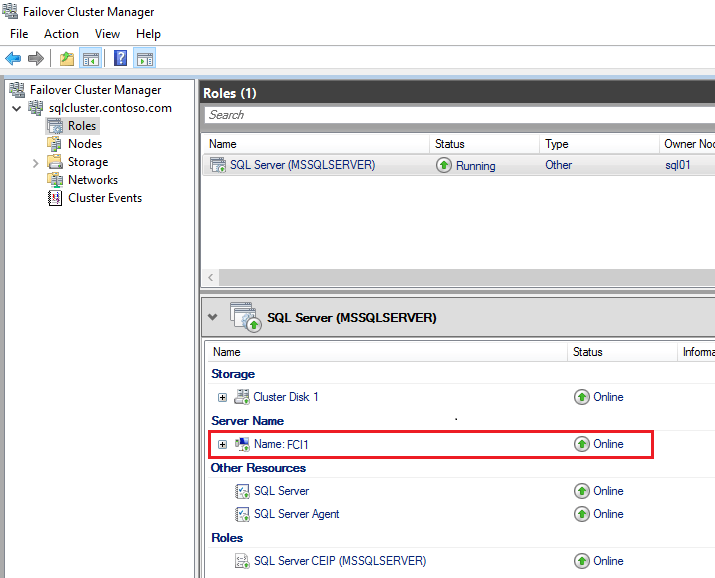Collapse the sqlcluster.contoso.com tree node
Viewport: 715px width, 578px height.
pos(17,108)
